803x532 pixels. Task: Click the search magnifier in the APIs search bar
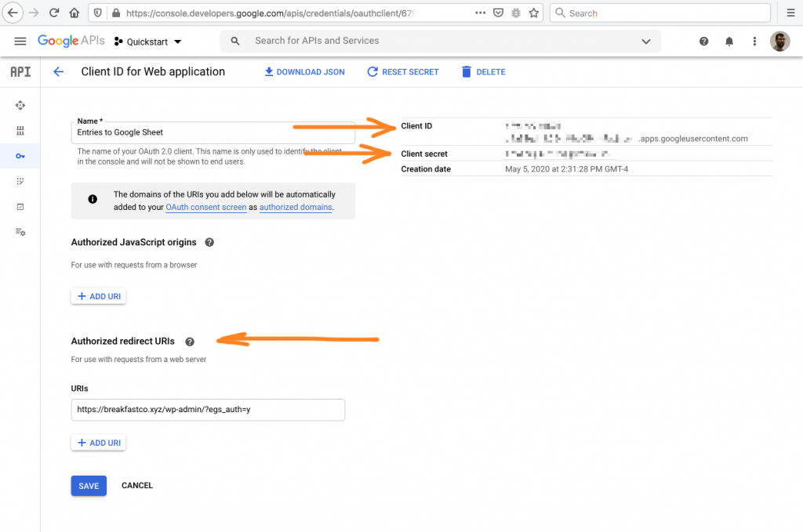235,41
